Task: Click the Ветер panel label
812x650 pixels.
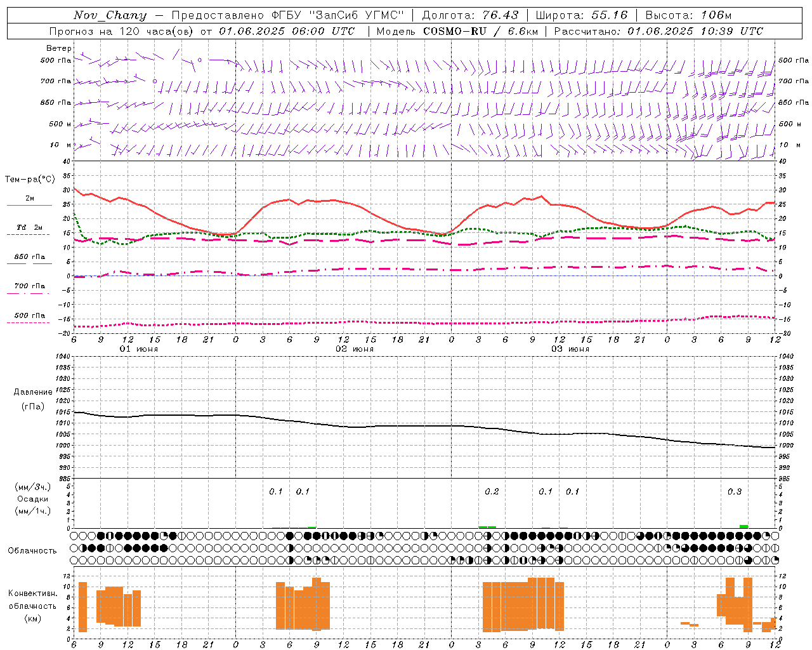Action: pyautogui.click(x=58, y=48)
